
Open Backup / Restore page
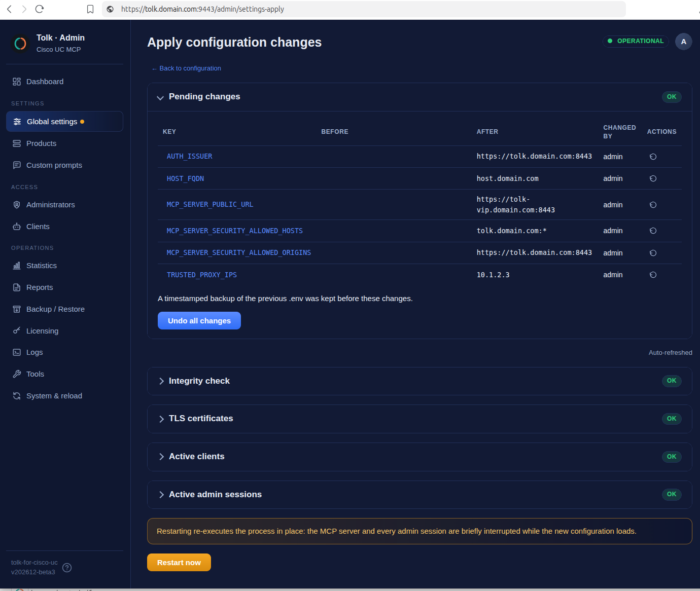pos(64,309)
